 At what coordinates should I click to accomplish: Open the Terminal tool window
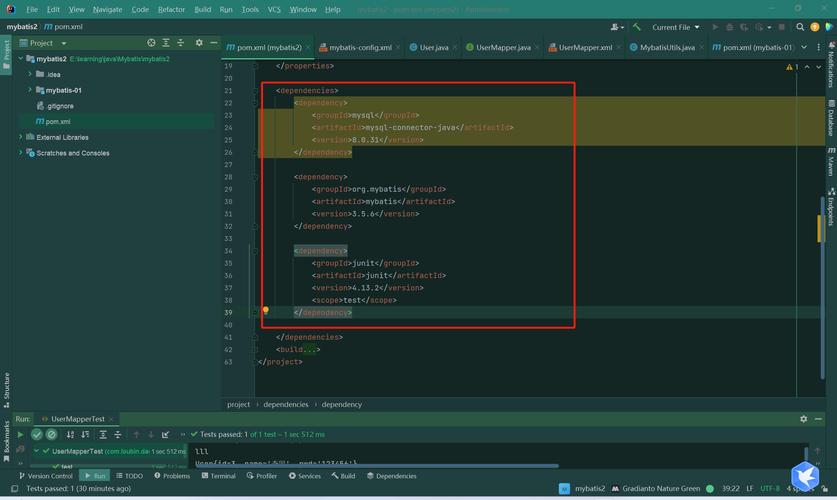[x=218, y=476]
